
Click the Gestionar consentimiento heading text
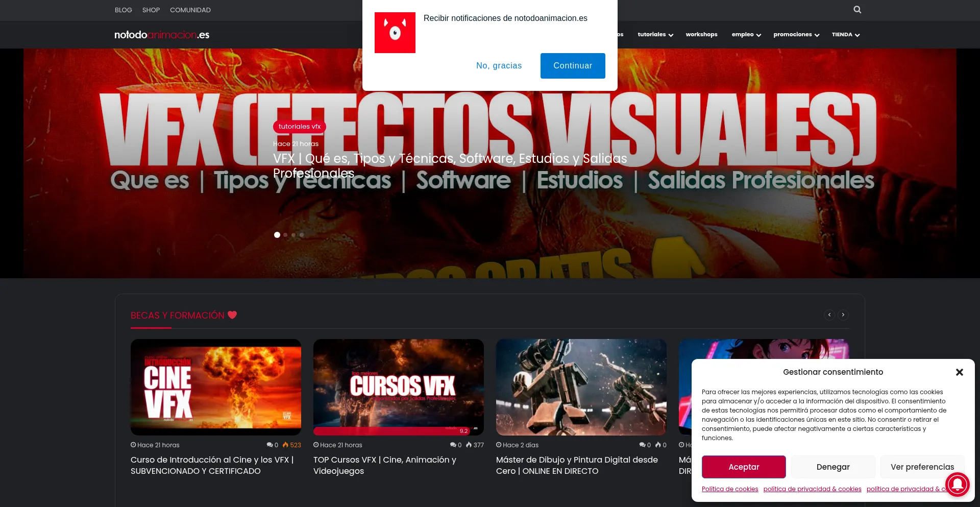click(833, 372)
